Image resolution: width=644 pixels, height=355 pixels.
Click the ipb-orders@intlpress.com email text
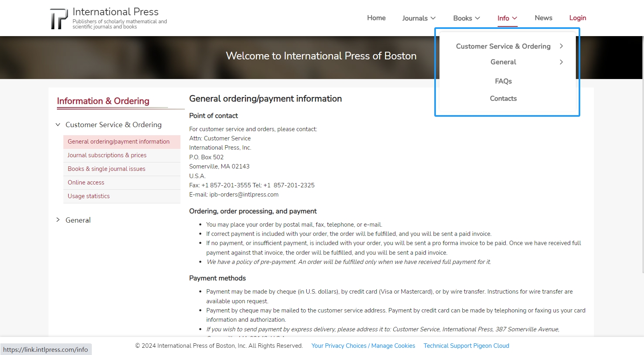[x=244, y=195]
